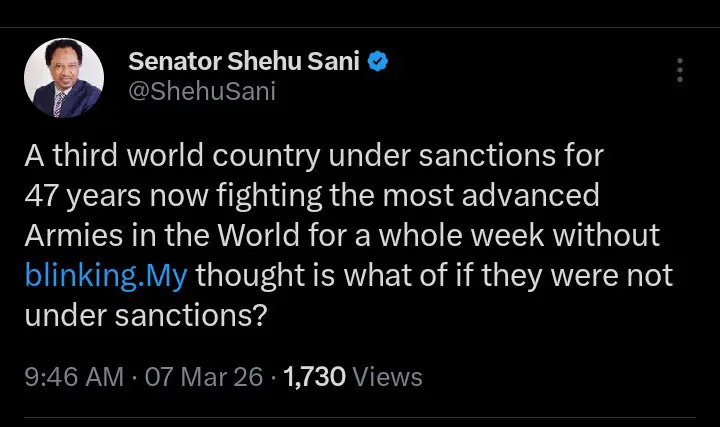720x427 pixels.
Task: Click the display name Senator Shehu Sani
Action: point(244,62)
